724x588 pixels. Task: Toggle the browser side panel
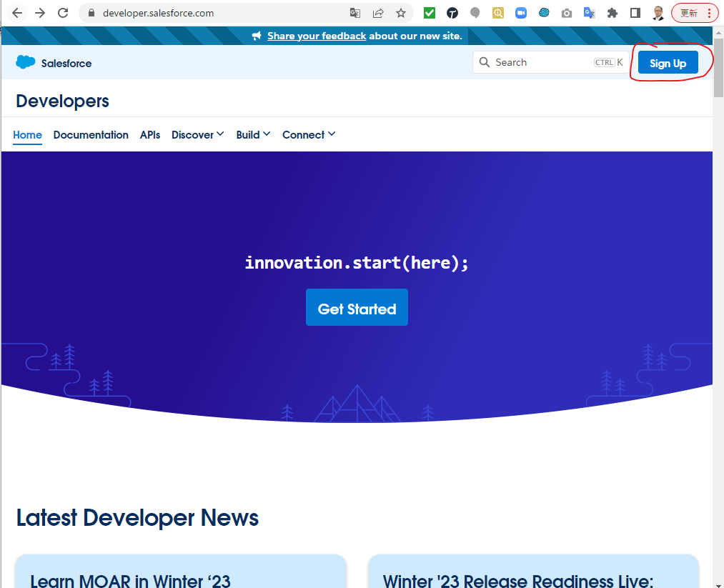click(x=635, y=13)
